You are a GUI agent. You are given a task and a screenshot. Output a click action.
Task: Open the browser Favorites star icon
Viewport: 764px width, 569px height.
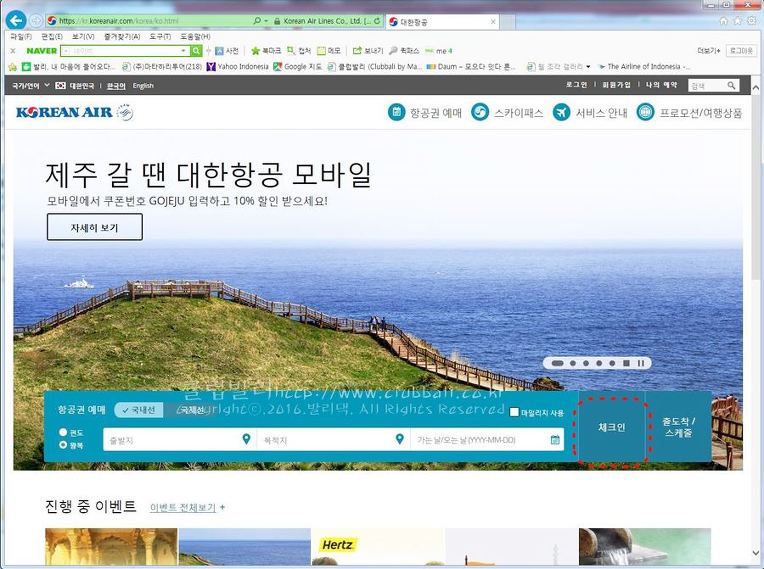(738, 21)
